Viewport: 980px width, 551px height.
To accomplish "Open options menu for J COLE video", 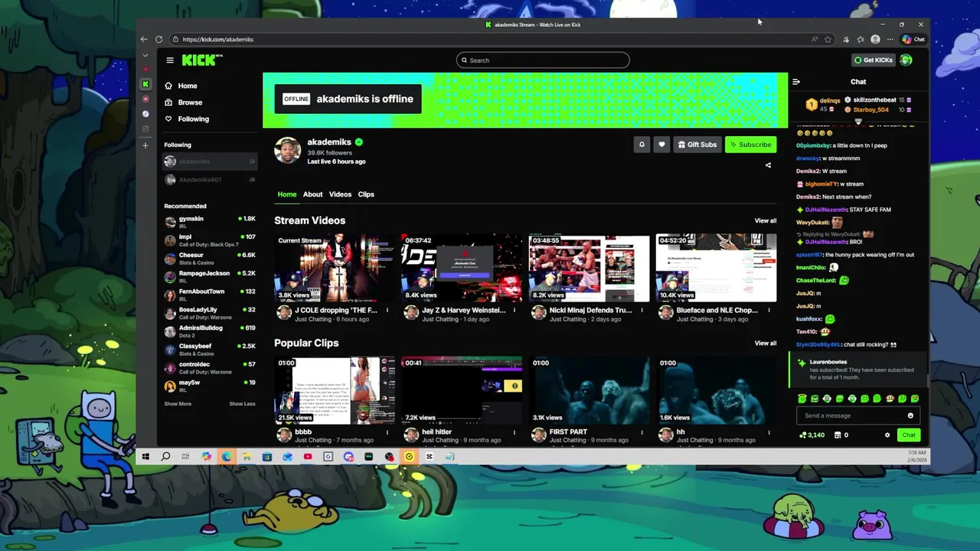I will [x=387, y=311].
